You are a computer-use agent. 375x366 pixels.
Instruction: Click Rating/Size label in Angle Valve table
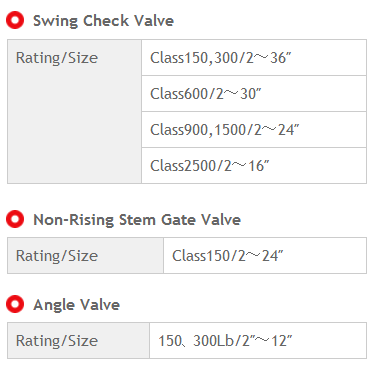pos(57,341)
